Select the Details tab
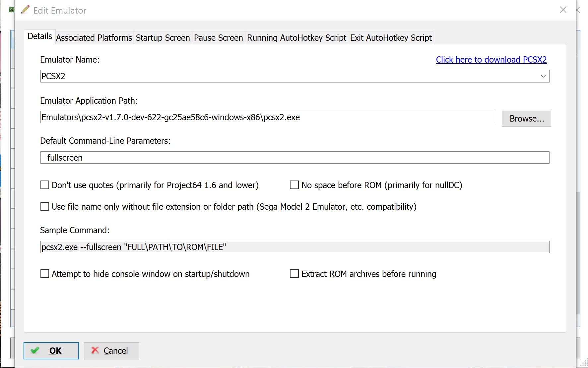Image resolution: width=588 pixels, height=368 pixels. pyautogui.click(x=40, y=36)
